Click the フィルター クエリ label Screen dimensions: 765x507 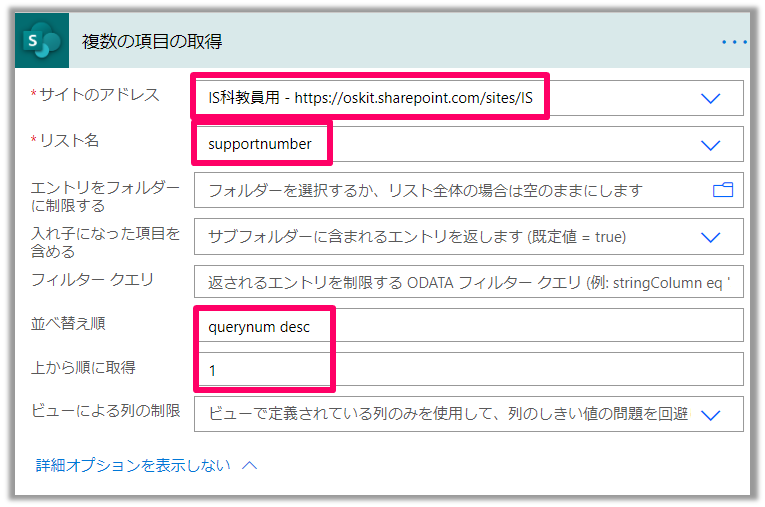[x=92, y=280]
